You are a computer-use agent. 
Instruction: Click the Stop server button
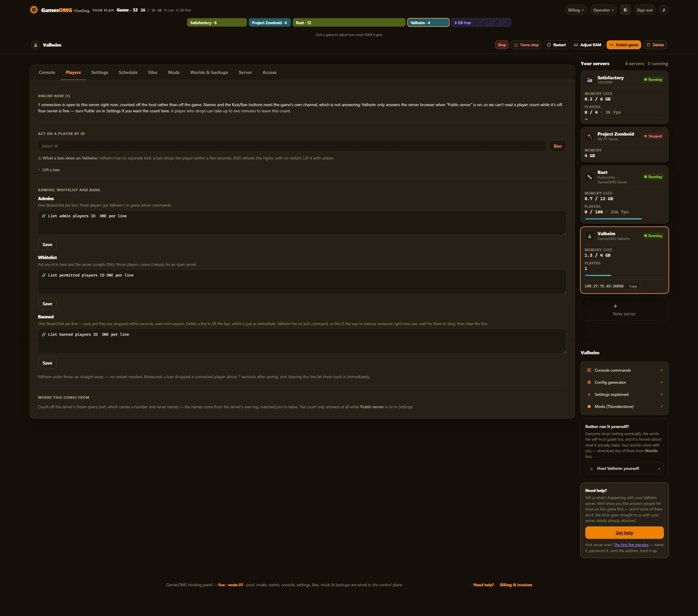click(502, 45)
